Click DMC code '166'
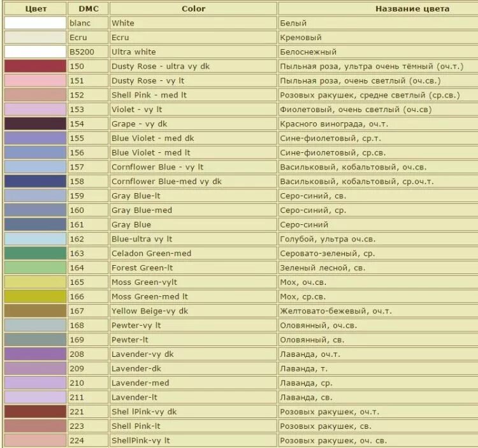 (88, 296)
